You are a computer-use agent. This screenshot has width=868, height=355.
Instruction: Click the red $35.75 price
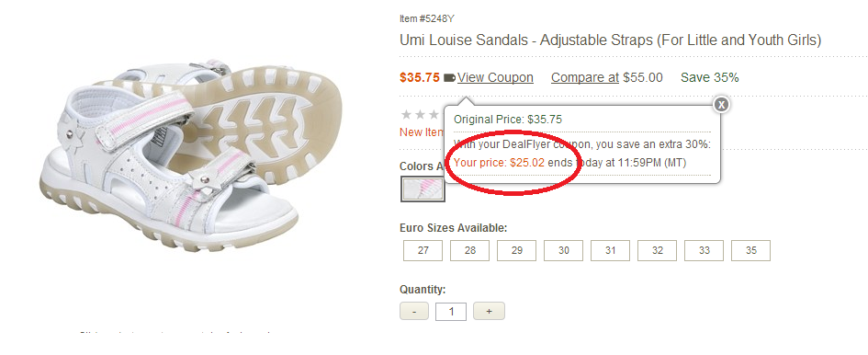pos(420,77)
